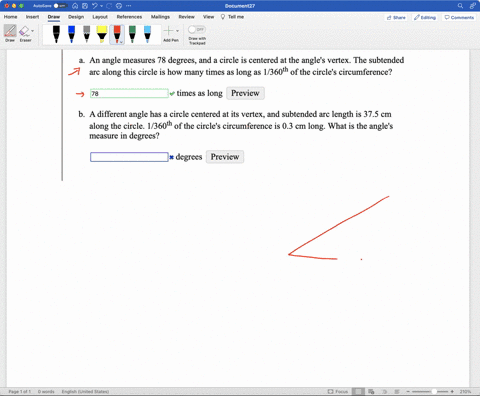The image size is (480, 396).
Task: Pick the yellow highlighter
Action: 102,34
